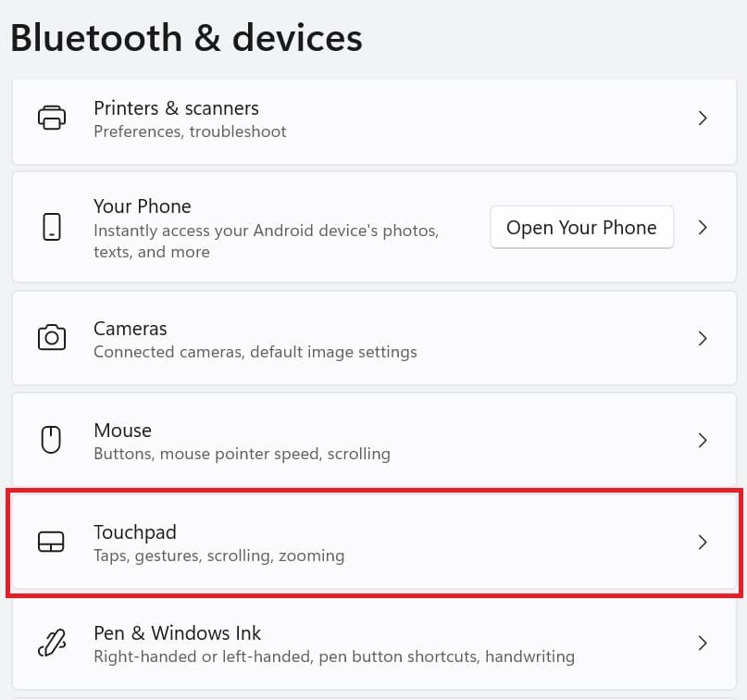747x700 pixels.
Task: Select the Mouse settings entry
Action: pos(374,440)
